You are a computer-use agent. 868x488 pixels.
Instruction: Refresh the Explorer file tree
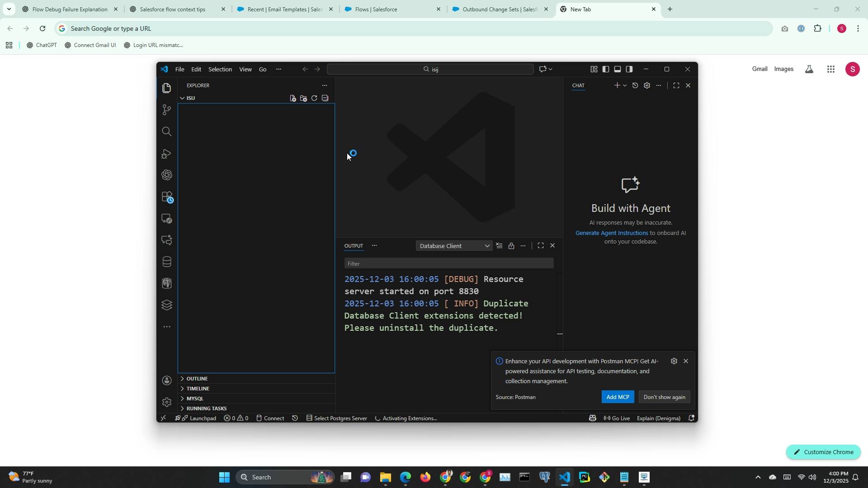[314, 98]
